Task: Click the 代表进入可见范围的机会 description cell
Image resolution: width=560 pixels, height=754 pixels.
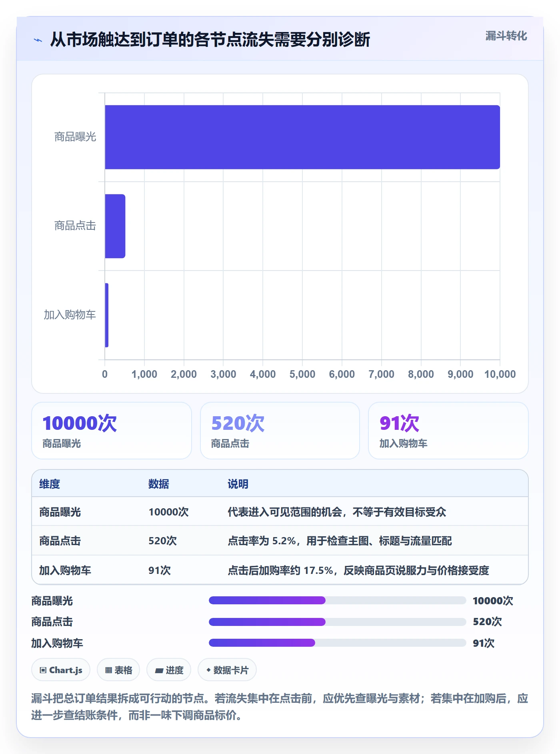Action: 337,512
